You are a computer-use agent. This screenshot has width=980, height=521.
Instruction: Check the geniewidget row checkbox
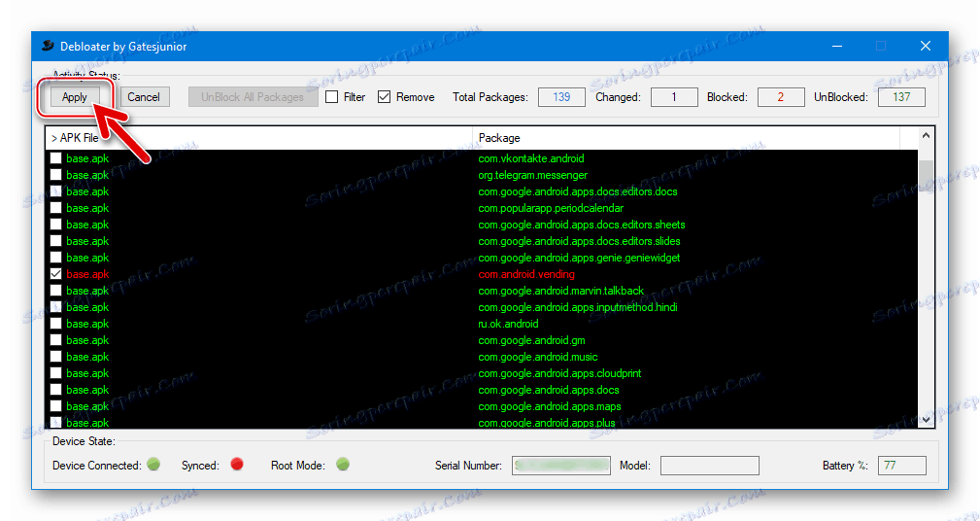[55, 257]
